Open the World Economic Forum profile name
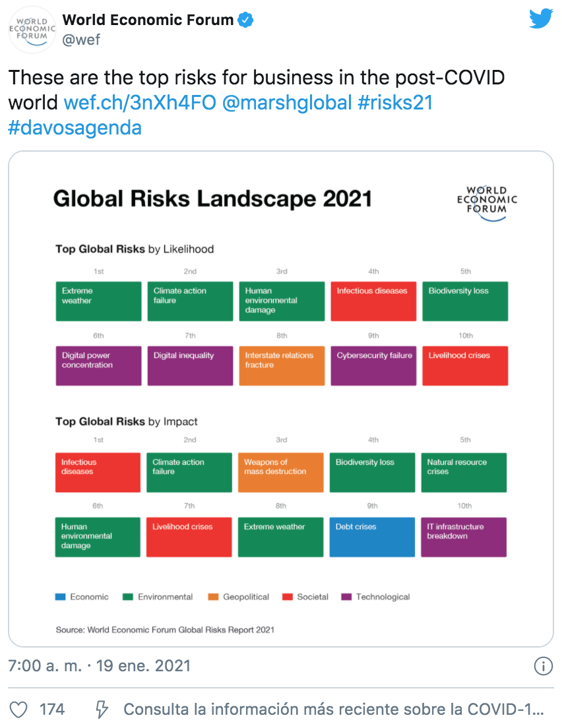 pyautogui.click(x=148, y=20)
